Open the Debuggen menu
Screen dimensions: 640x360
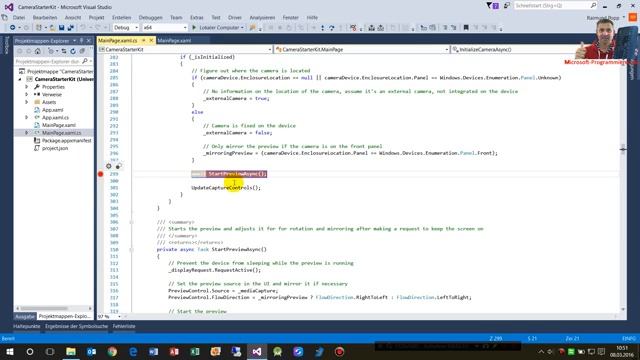(150, 18)
